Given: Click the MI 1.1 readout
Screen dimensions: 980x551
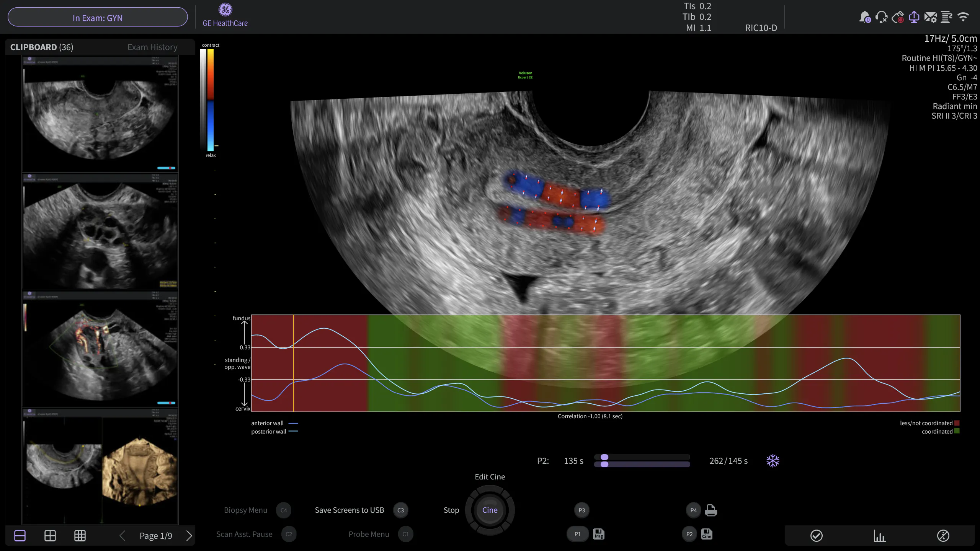Looking at the screenshot, I should click(699, 28).
